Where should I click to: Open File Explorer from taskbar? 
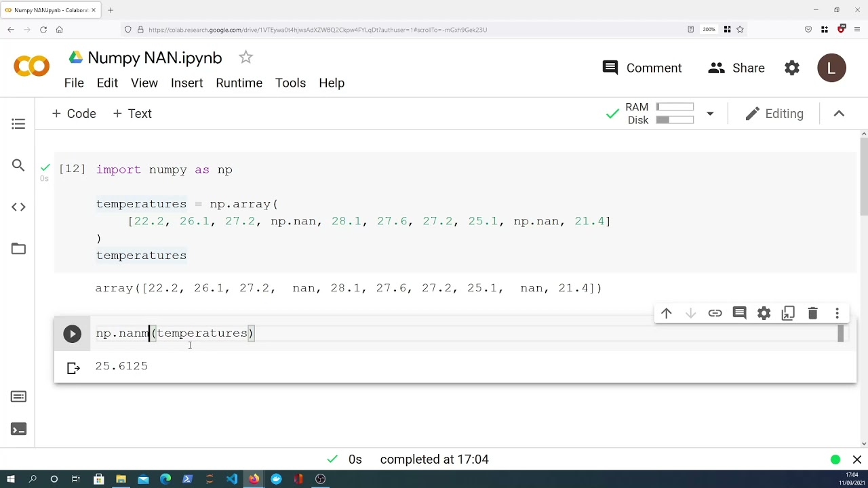(x=121, y=479)
